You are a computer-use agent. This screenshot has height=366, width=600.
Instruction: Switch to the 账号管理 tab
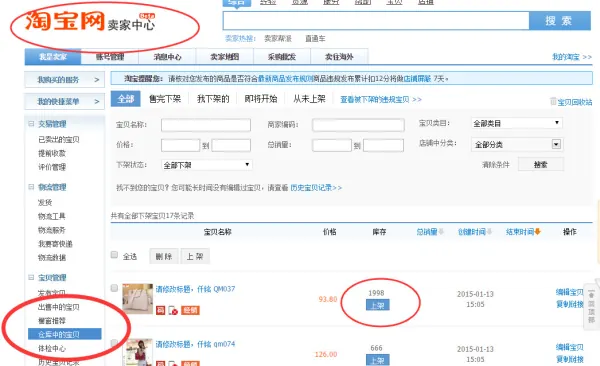tap(110, 57)
